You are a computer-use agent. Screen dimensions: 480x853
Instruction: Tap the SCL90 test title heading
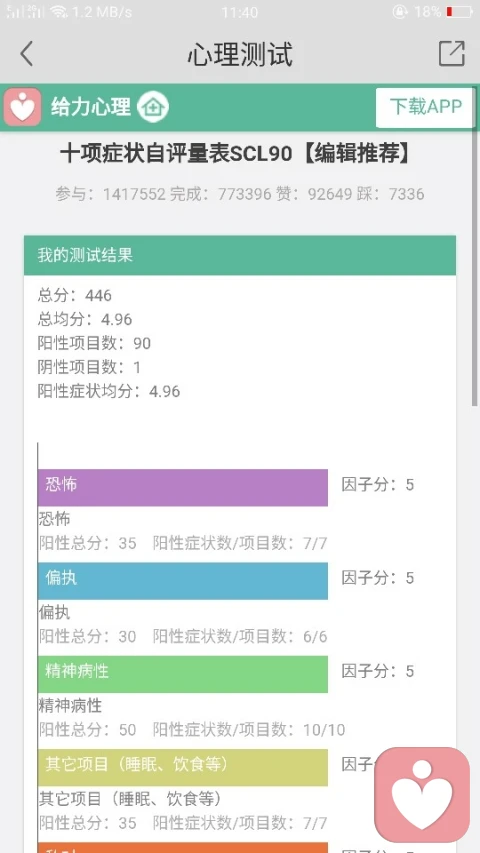click(235, 154)
